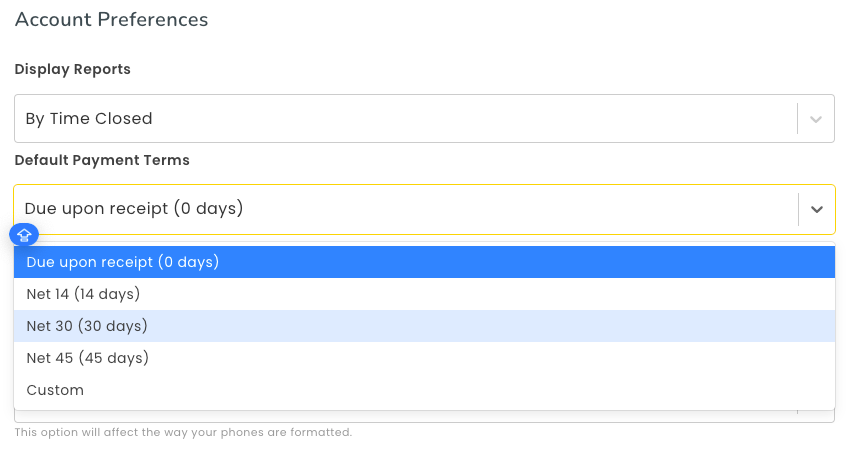Click the phone formatting hint text
This screenshot has height=449, width=866.
[183, 432]
